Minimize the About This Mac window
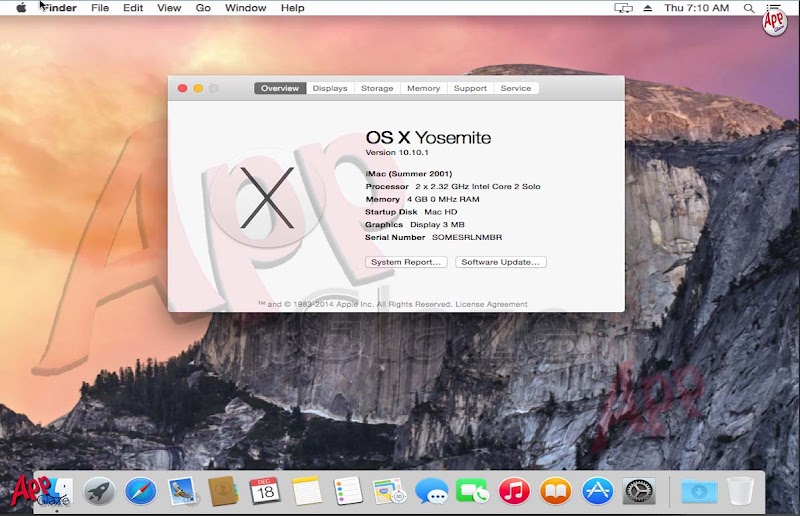800x516 pixels. [x=198, y=88]
